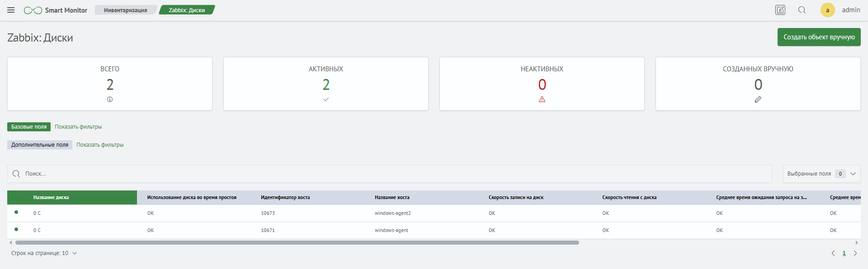Click the Создать объект вручную button
Image resolution: width=868 pixels, height=269 pixels.
point(819,37)
